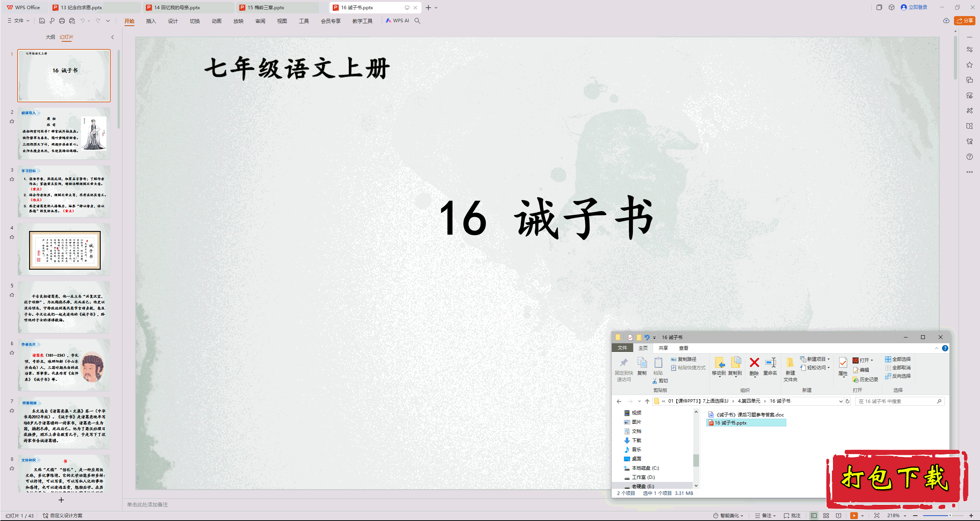Viewport: 980px width, 521px height.
Task: Click 重命名 rename icon in Explorer
Action: point(770,366)
